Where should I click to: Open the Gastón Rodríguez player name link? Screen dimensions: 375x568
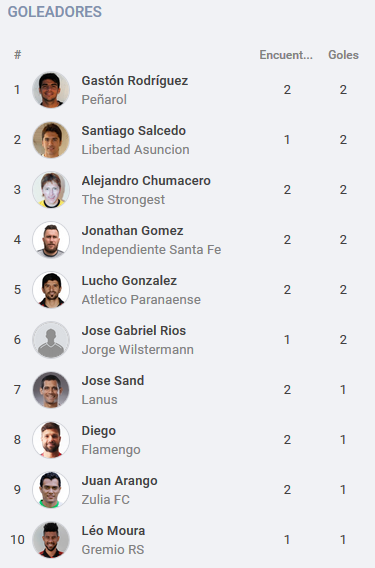pyautogui.click(x=135, y=80)
